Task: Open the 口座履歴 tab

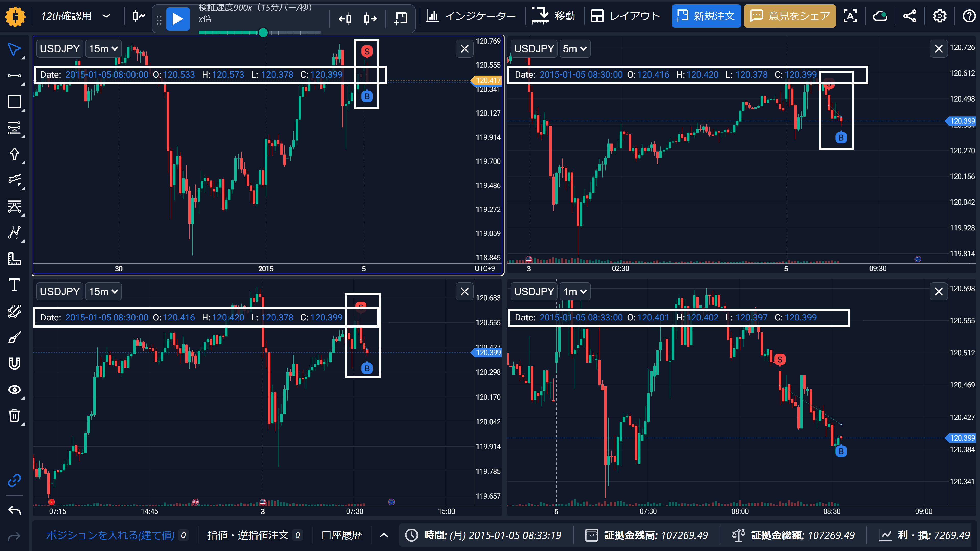Action: click(x=342, y=535)
